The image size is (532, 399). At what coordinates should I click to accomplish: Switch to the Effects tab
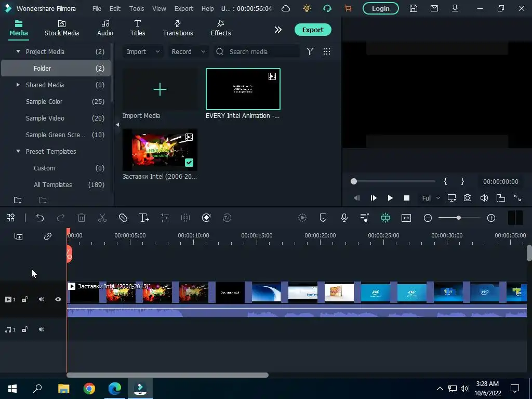pos(220,28)
